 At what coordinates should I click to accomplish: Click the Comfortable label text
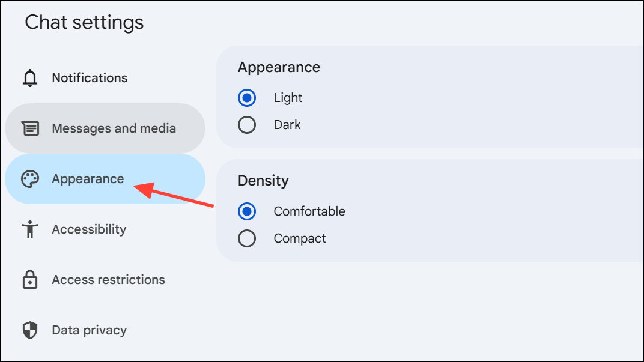pyautogui.click(x=309, y=211)
